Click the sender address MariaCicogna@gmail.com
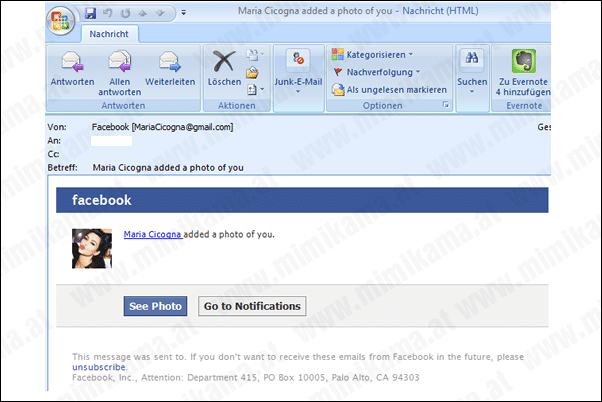The height and width of the screenshot is (402, 602). (x=183, y=127)
